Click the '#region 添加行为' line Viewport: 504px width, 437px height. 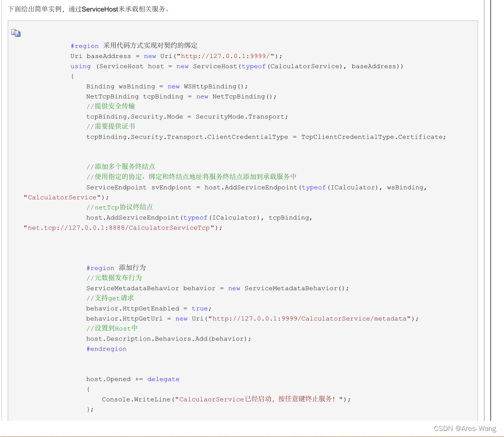[x=116, y=268]
